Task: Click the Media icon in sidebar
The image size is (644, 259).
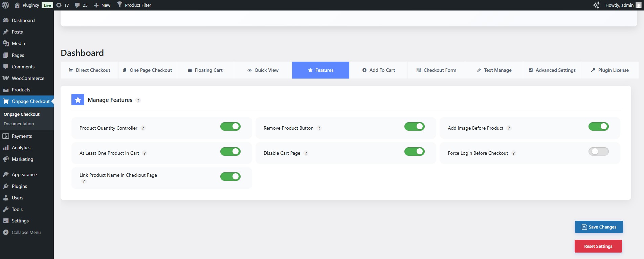Action: click(x=6, y=43)
